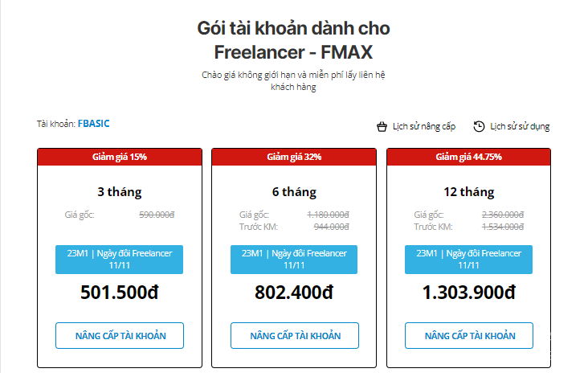588x389 pixels.
Task: Click the Freelancer - FMAX page title
Action: (x=294, y=51)
